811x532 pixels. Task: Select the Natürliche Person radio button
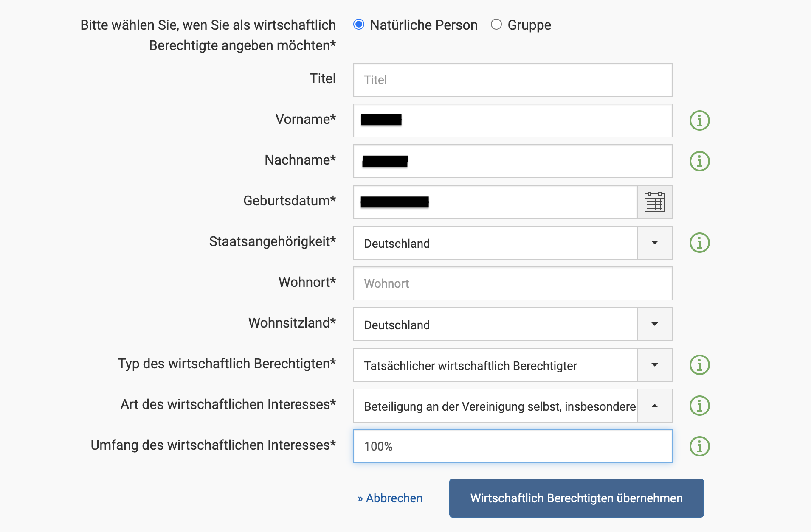click(359, 25)
